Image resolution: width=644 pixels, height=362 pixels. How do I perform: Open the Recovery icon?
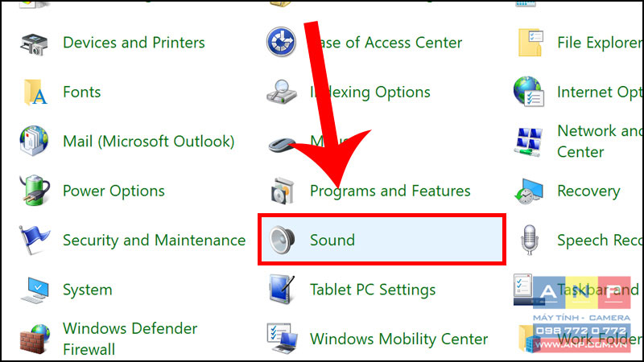click(529, 191)
